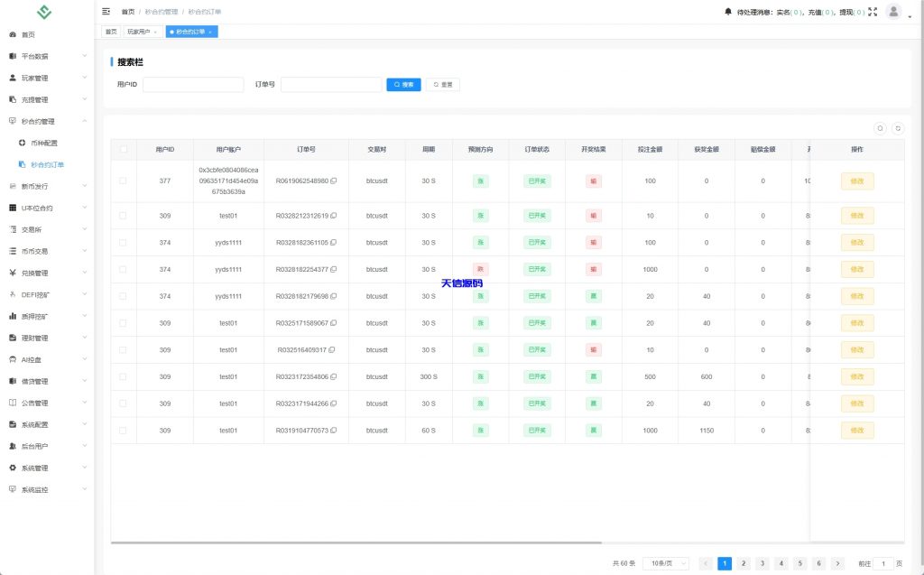924x575 pixels.
Task: Expand the 系统配置 menu chevron
Action: 84,424
